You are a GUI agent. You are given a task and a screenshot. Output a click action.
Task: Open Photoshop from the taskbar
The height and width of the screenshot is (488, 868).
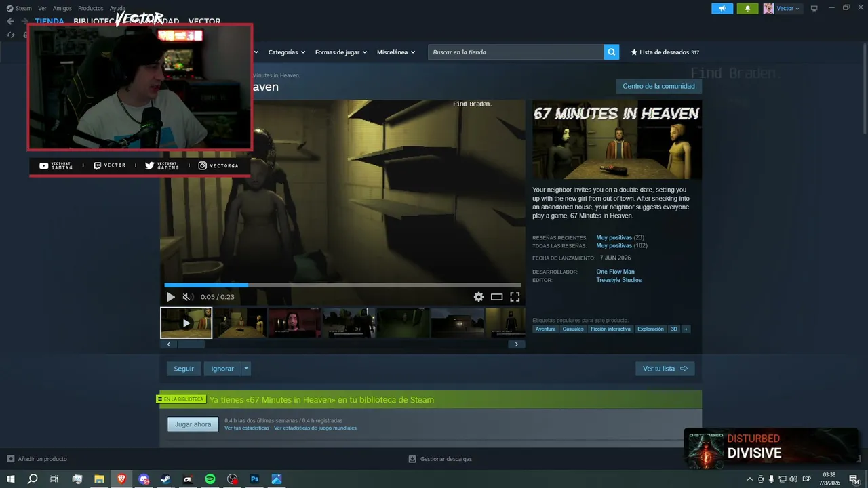255,479
